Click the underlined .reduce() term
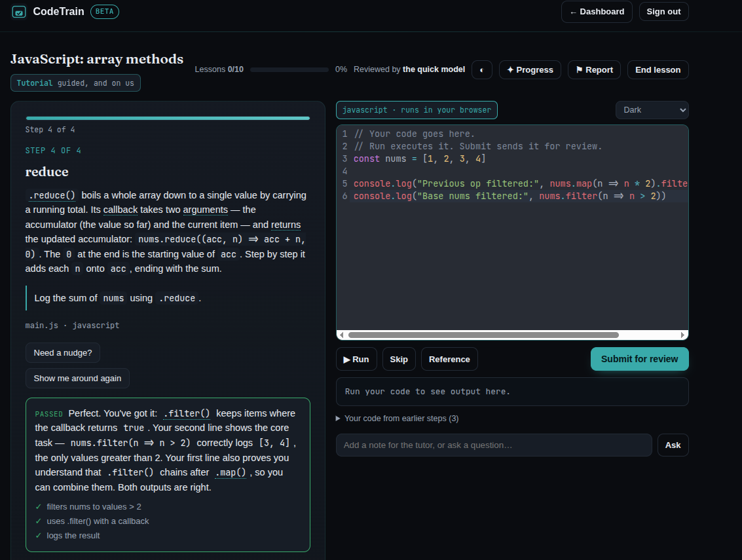Viewport: 742px width, 560px height. pos(52,195)
